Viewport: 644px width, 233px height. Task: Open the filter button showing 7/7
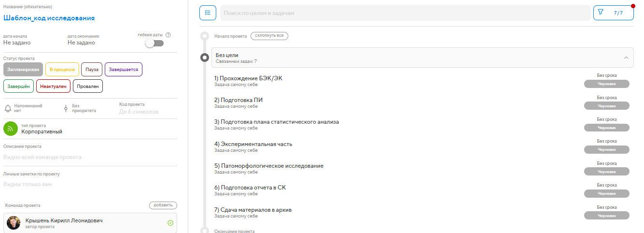pyautogui.click(x=613, y=13)
